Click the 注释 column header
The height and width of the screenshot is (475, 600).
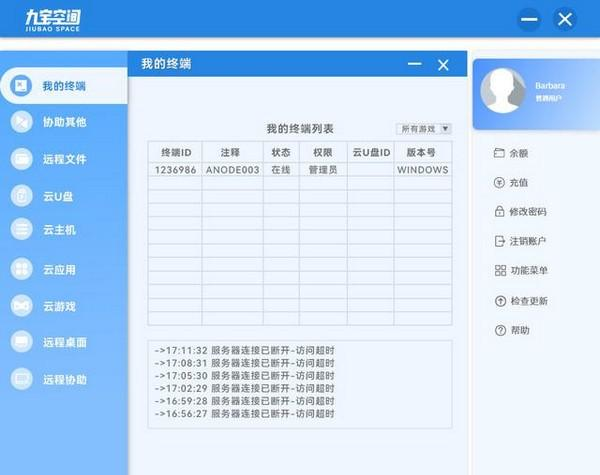[233, 152]
